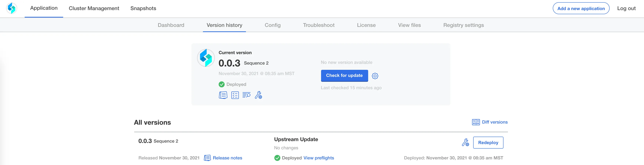Click the app logo in top navigation

[x=12, y=8]
